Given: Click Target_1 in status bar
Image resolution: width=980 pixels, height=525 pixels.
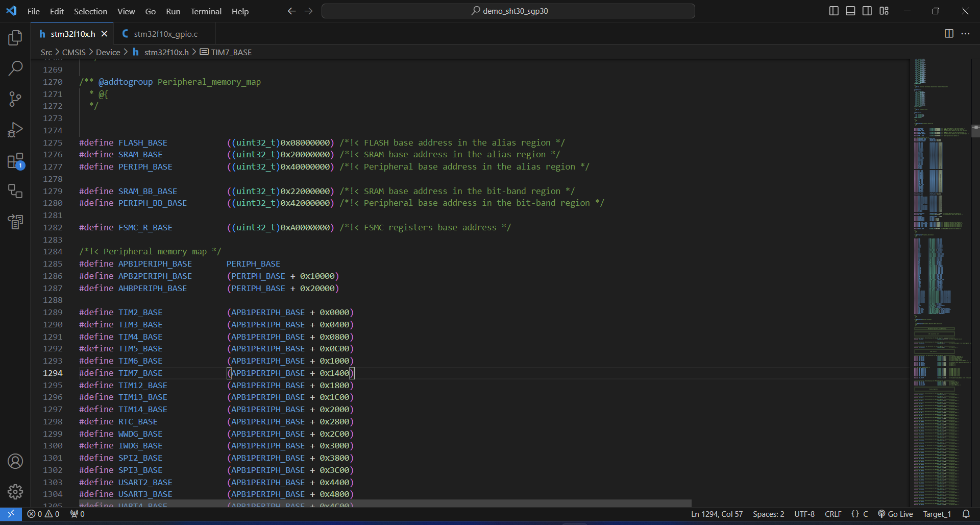Looking at the screenshot, I should point(937,514).
